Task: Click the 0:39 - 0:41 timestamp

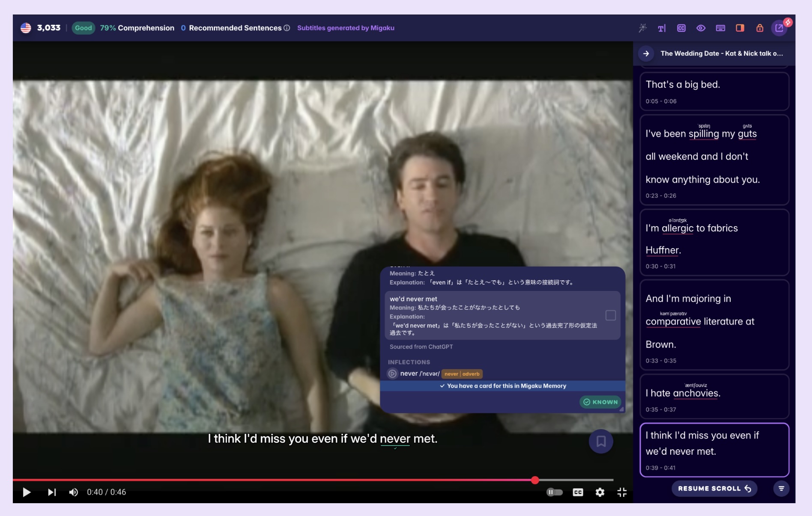Action: pyautogui.click(x=660, y=468)
